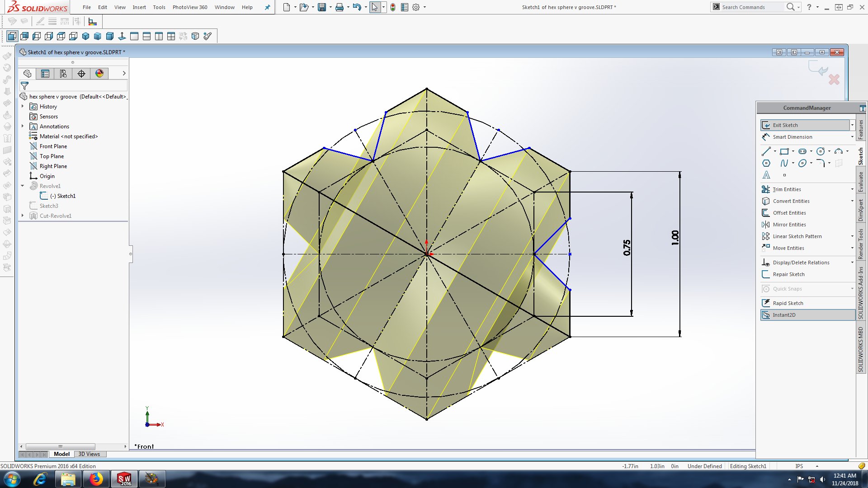The image size is (868, 488).
Task: Click the Open document icon
Action: pyautogui.click(x=304, y=7)
